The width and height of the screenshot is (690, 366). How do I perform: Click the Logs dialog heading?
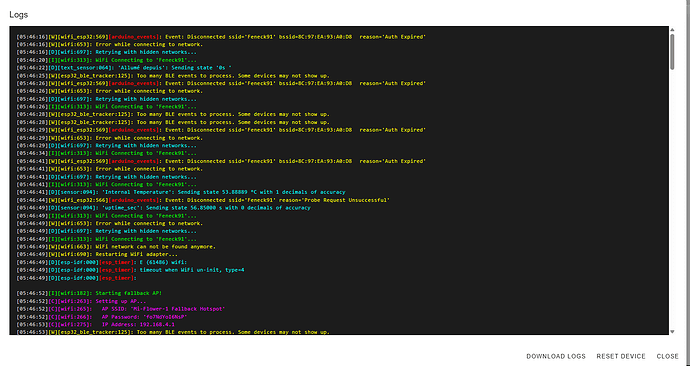(18, 15)
